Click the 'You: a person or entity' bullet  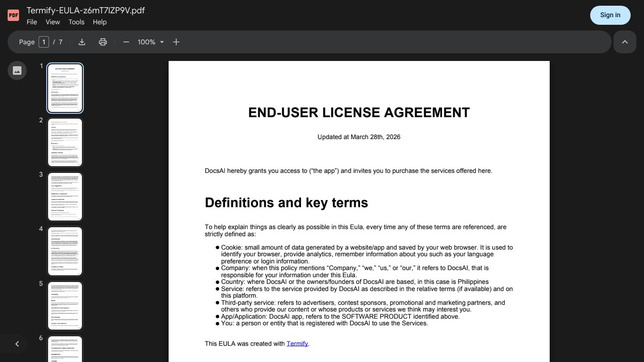click(322, 323)
